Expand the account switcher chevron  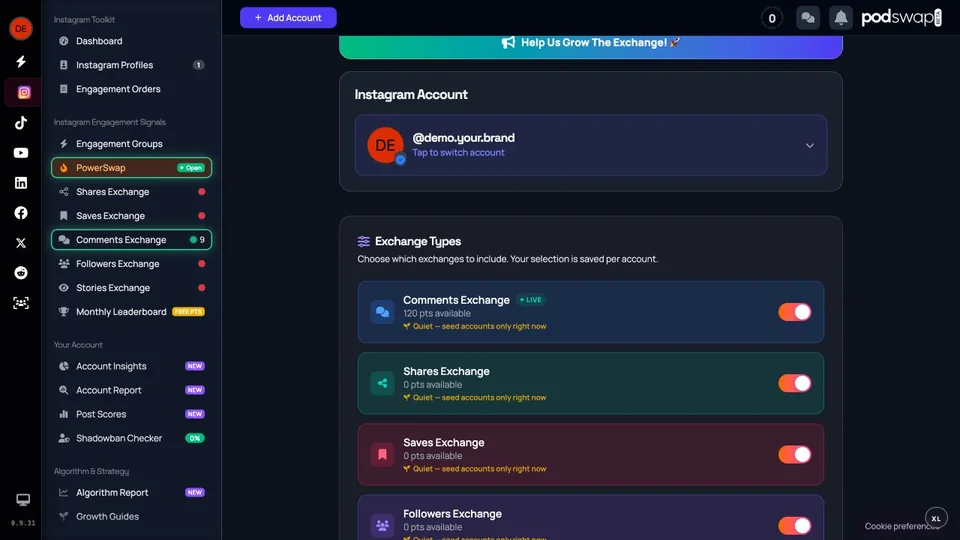809,146
